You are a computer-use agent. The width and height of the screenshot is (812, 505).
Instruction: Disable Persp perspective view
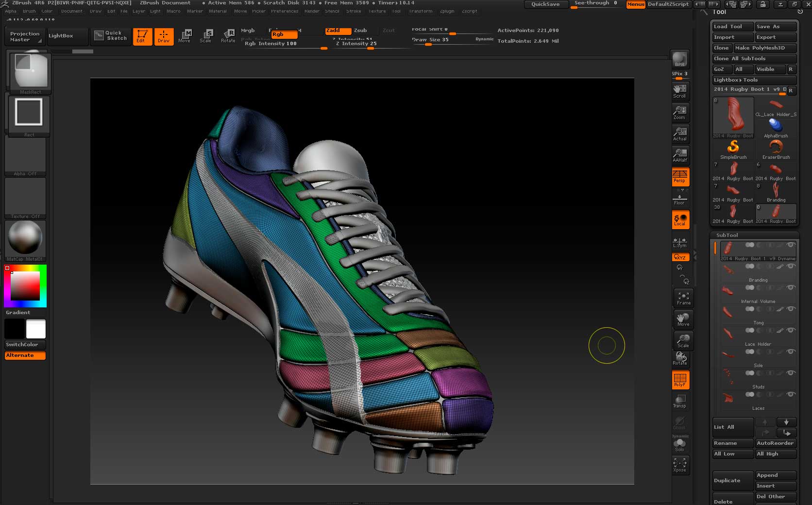[680, 176]
